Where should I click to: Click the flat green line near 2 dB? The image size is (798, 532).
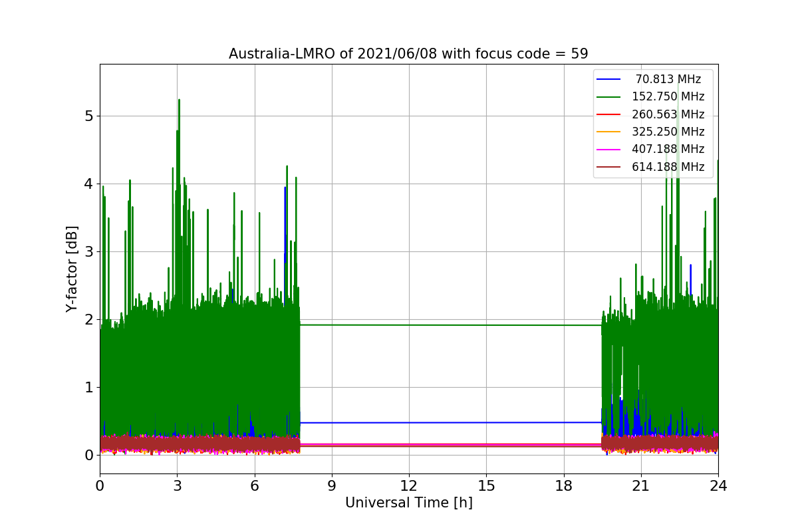451,325
